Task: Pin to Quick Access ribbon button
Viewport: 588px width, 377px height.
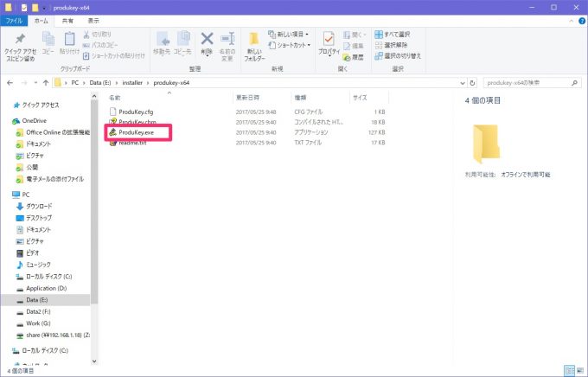Action: coord(20,48)
